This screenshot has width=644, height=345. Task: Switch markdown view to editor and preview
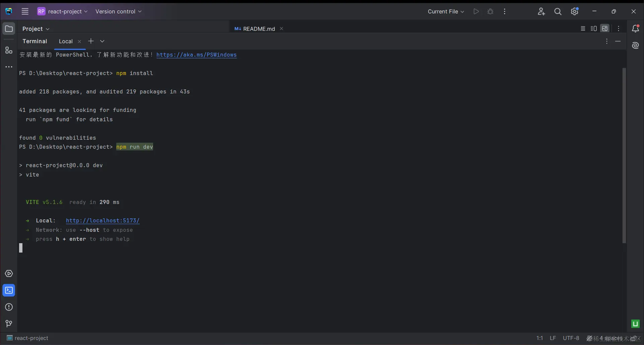(x=594, y=28)
